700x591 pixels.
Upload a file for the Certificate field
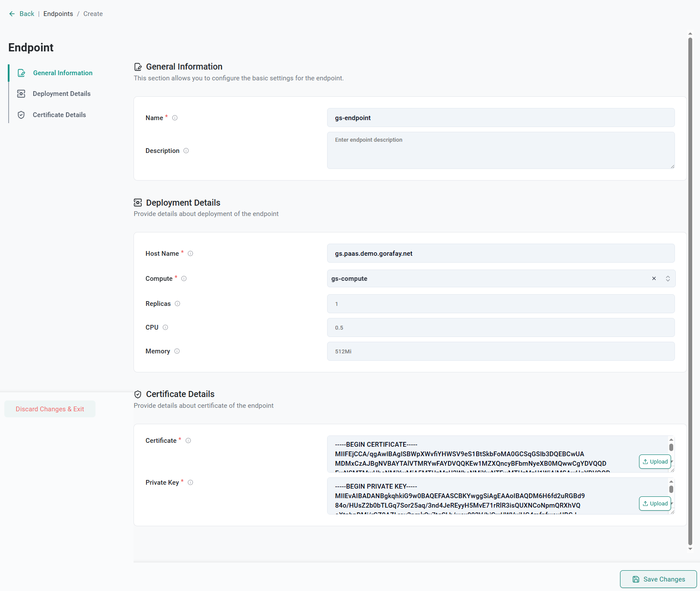click(x=655, y=462)
